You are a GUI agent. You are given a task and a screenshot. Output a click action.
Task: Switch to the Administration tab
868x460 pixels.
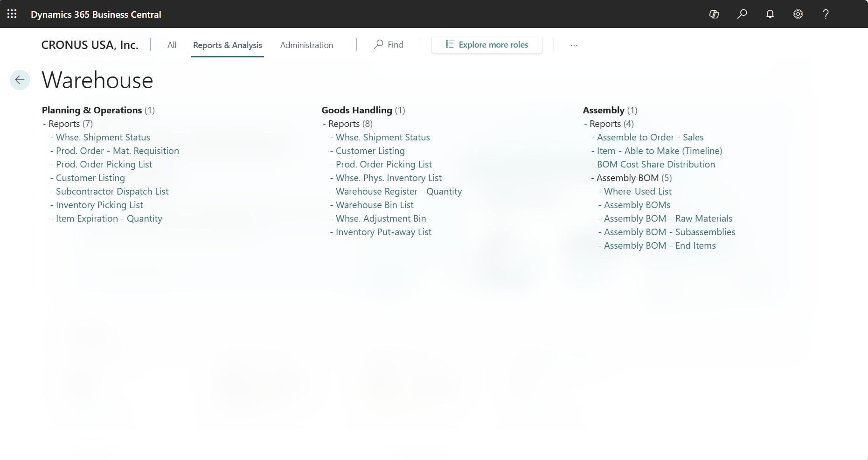pos(306,45)
